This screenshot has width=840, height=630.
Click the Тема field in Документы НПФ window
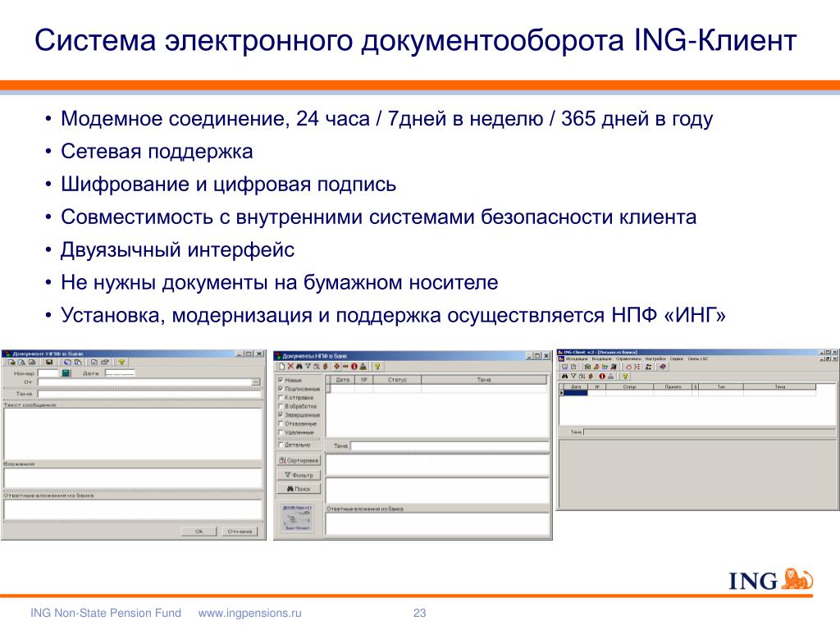pyautogui.click(x=450, y=445)
